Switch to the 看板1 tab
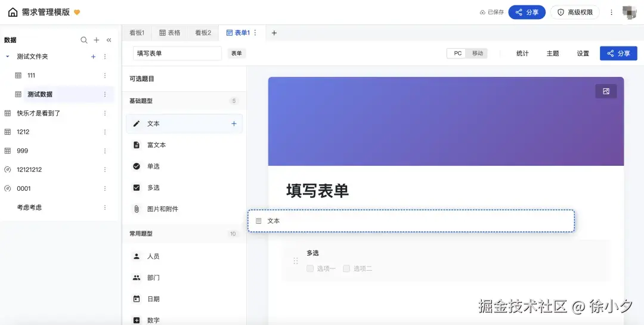This screenshot has width=644, height=325. (x=137, y=33)
